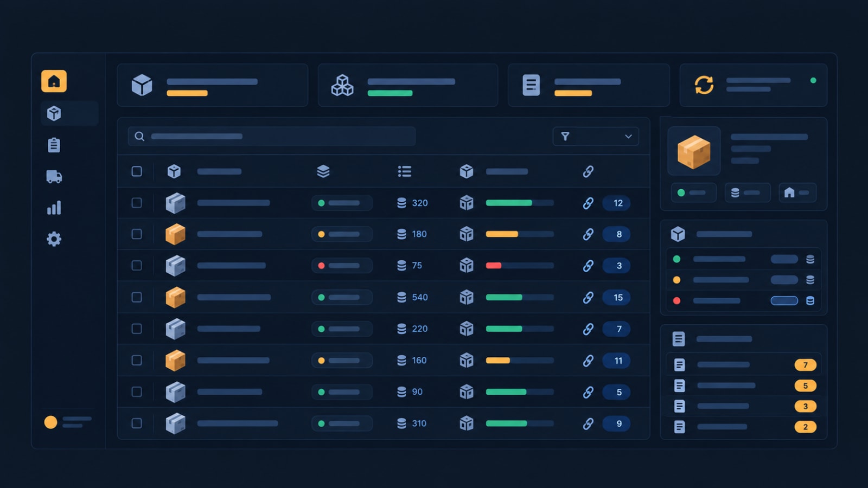
Task: Click the warehouse chip under product image
Action: [797, 192]
